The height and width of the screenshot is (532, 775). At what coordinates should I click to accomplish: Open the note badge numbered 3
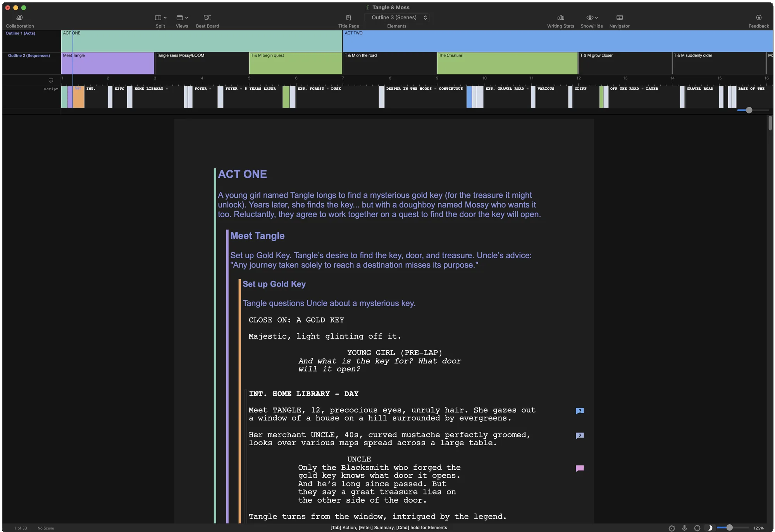click(x=580, y=411)
